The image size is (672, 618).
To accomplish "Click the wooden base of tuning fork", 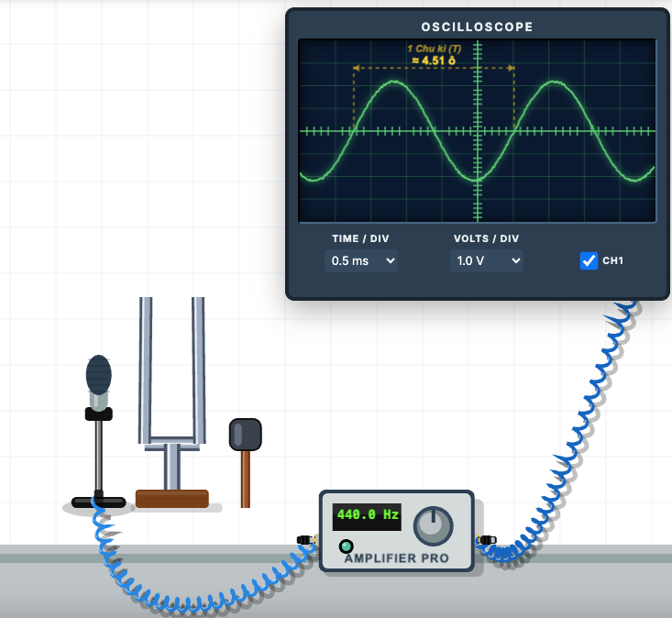I will coord(171,499).
